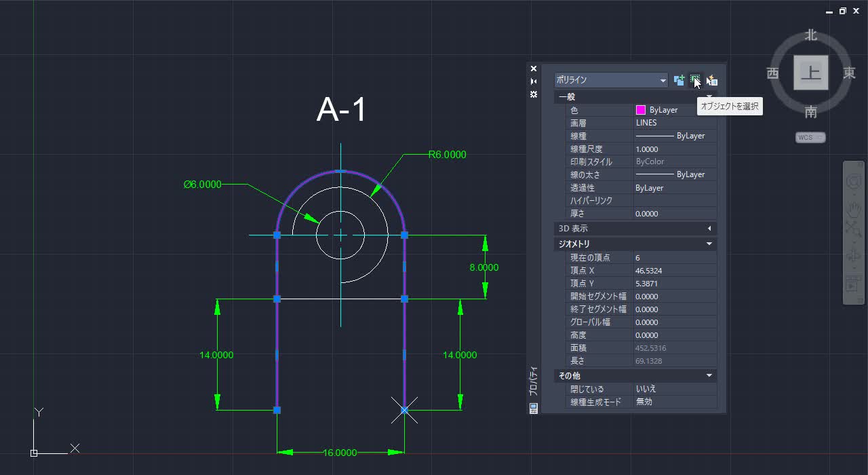Image resolution: width=868 pixels, height=475 pixels.
Task: Toggle 線種生成モード setting
Action: pos(675,401)
